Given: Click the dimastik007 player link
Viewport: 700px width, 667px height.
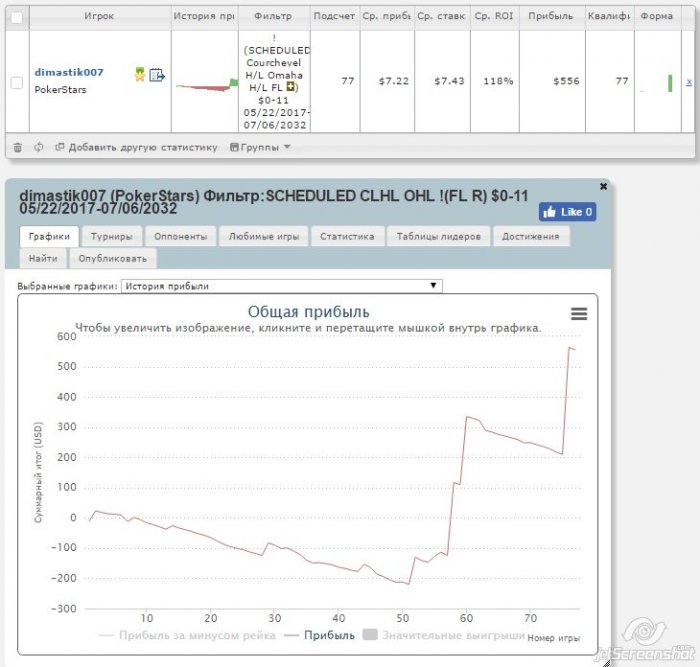Looking at the screenshot, I should 69,72.
